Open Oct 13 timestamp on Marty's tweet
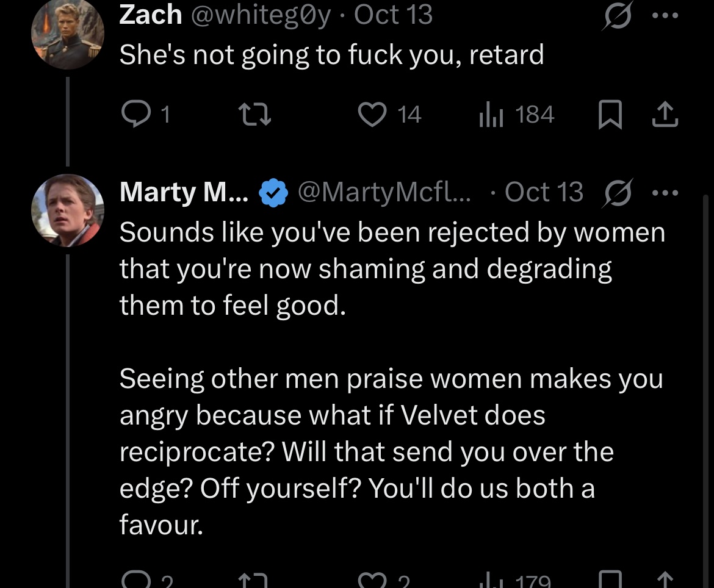714x588 pixels. coord(544,192)
